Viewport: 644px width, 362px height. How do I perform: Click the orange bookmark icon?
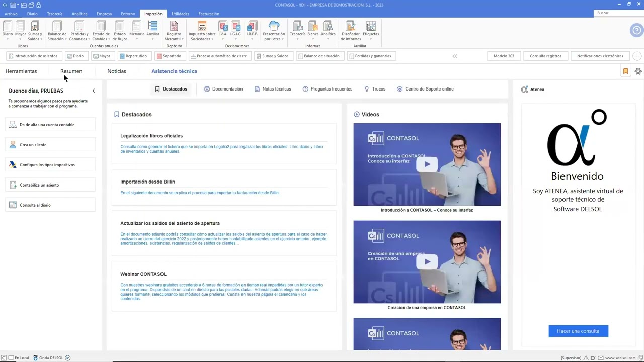point(625,71)
